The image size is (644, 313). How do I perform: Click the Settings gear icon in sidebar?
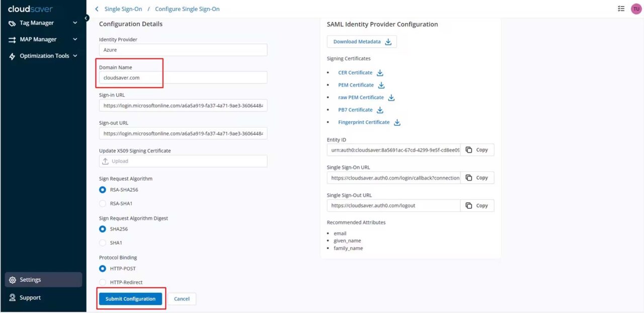tap(12, 280)
